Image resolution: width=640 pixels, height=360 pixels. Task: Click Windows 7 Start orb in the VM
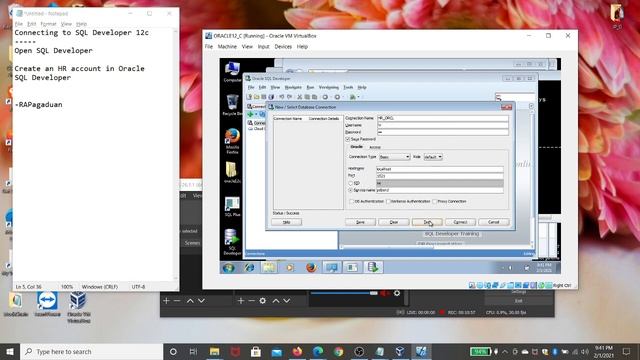229,268
